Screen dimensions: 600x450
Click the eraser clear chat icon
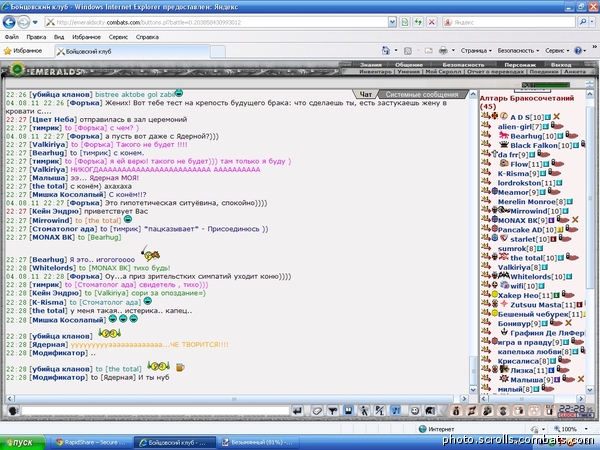click(x=317, y=411)
